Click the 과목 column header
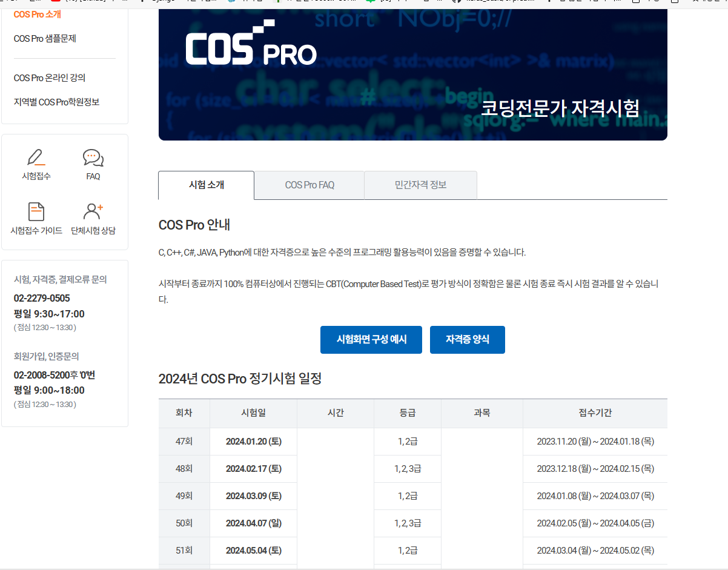Image resolution: width=728 pixels, height=570 pixels. pyautogui.click(x=482, y=413)
